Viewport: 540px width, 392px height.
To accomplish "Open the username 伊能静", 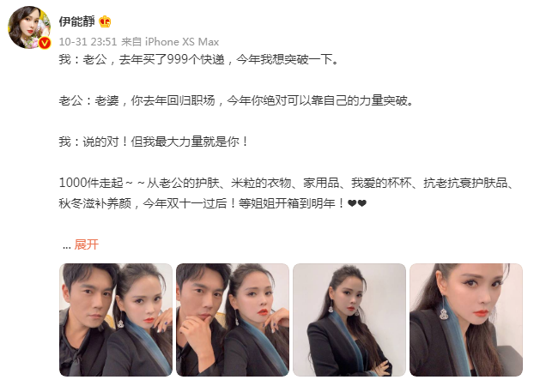I will [x=76, y=21].
